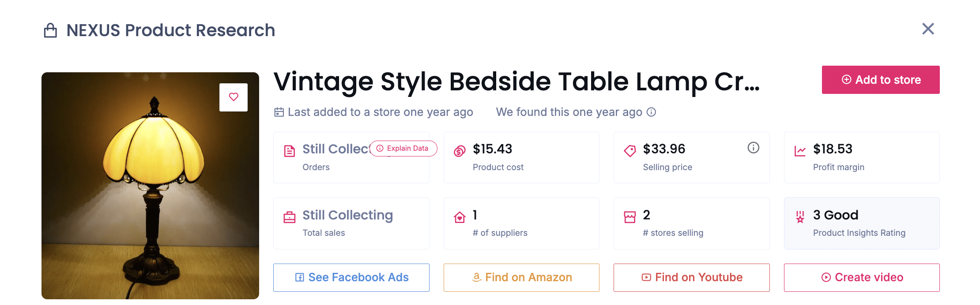The image size is (980, 305).
Task: Click the stores selling storefront icon
Action: point(630,217)
